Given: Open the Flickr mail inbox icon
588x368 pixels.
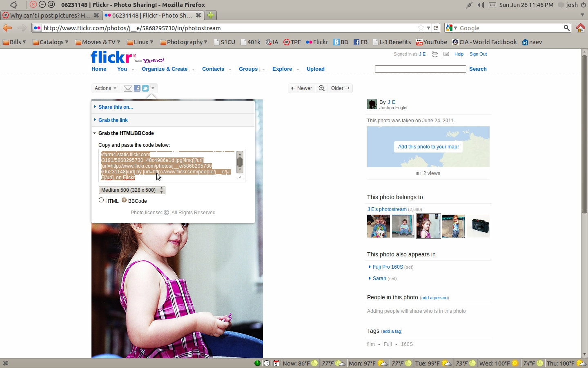Looking at the screenshot, I should click(x=446, y=54).
